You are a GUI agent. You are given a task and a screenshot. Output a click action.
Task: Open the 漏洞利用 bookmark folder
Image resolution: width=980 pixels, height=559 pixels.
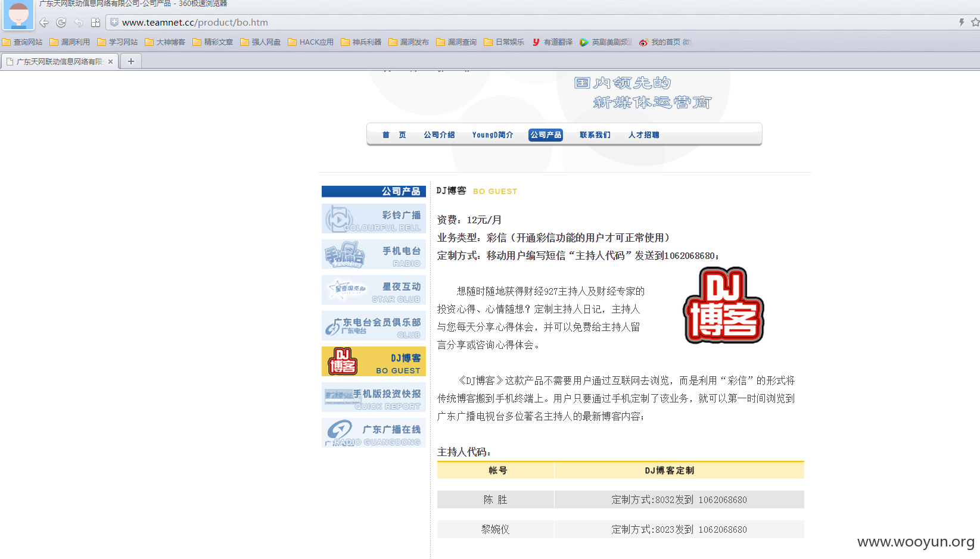[x=70, y=42]
